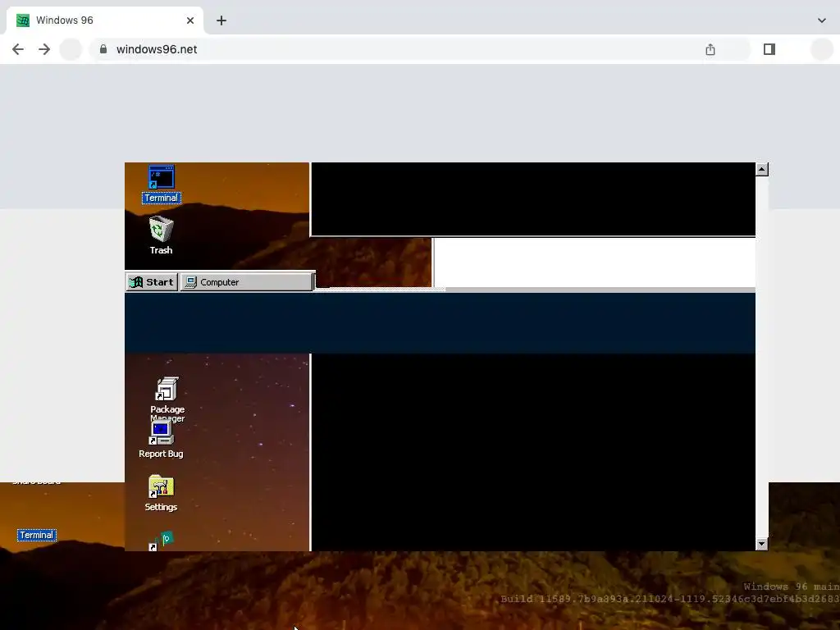Open a new browser tab
Screen dimensions: 840x630
coord(221,21)
